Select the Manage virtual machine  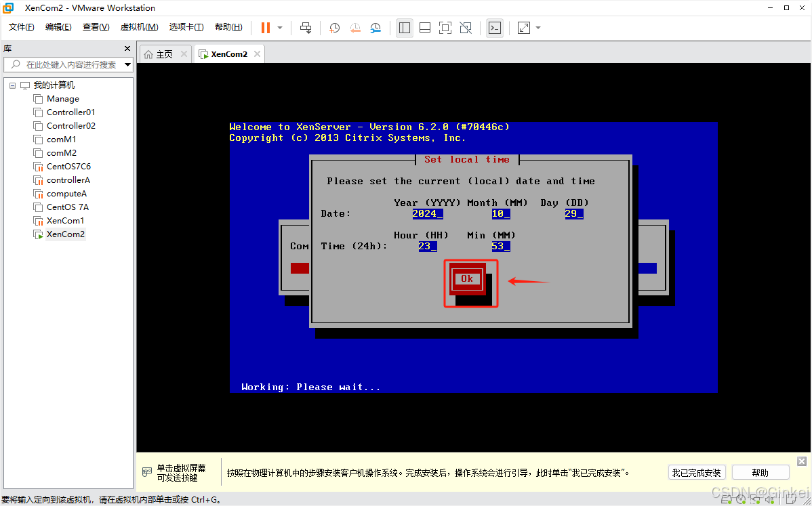click(x=62, y=99)
